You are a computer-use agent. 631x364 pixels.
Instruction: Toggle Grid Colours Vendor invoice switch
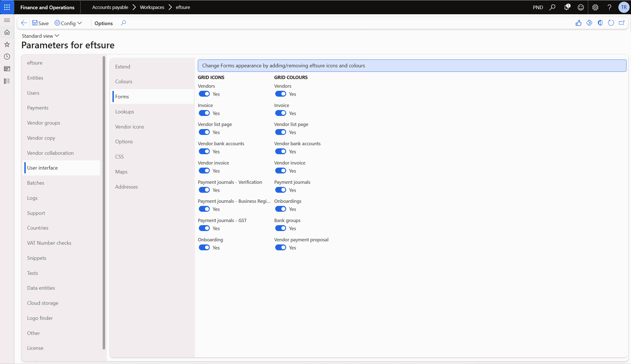point(281,171)
